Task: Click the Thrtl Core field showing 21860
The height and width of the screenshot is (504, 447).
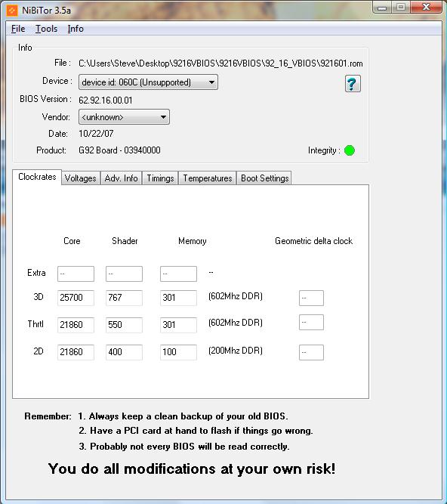Action: [x=76, y=325]
